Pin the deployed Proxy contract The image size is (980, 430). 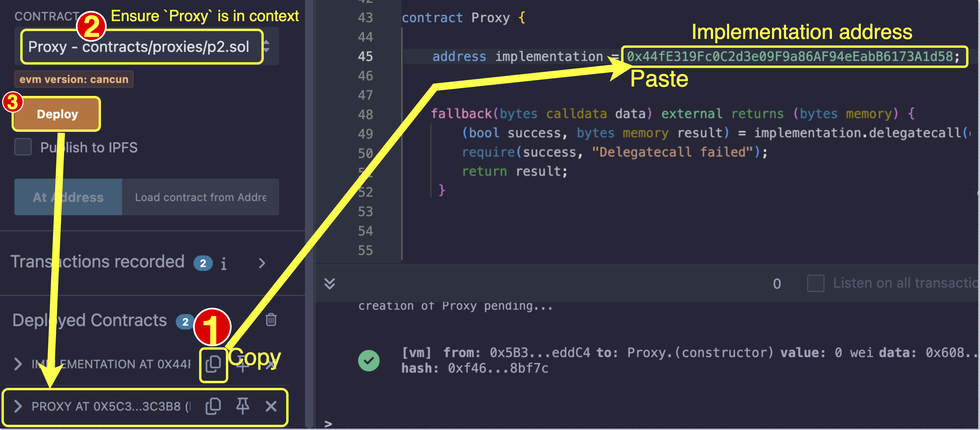pyautogui.click(x=243, y=406)
